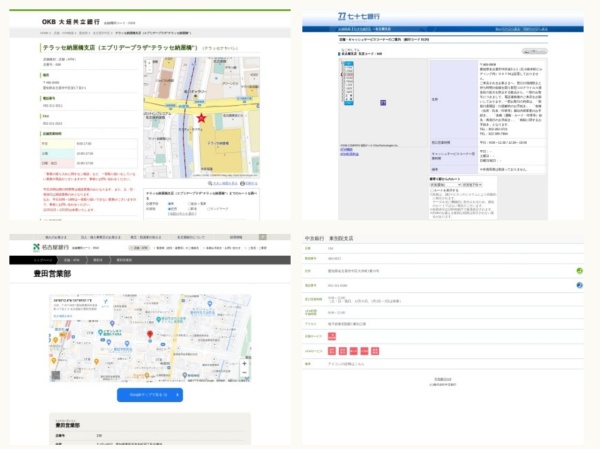Click blue phone icon in Chukyo phone row
600x450 pixels.
pyautogui.click(x=579, y=285)
